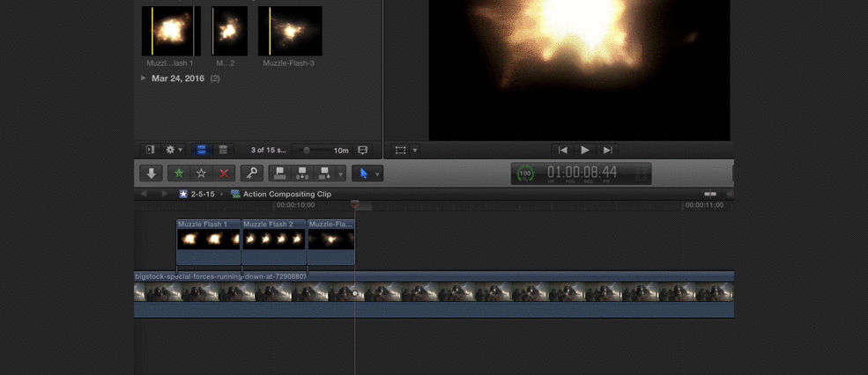Click the viewer preview of muzzle flash
This screenshot has height=375, width=868.
click(x=579, y=70)
